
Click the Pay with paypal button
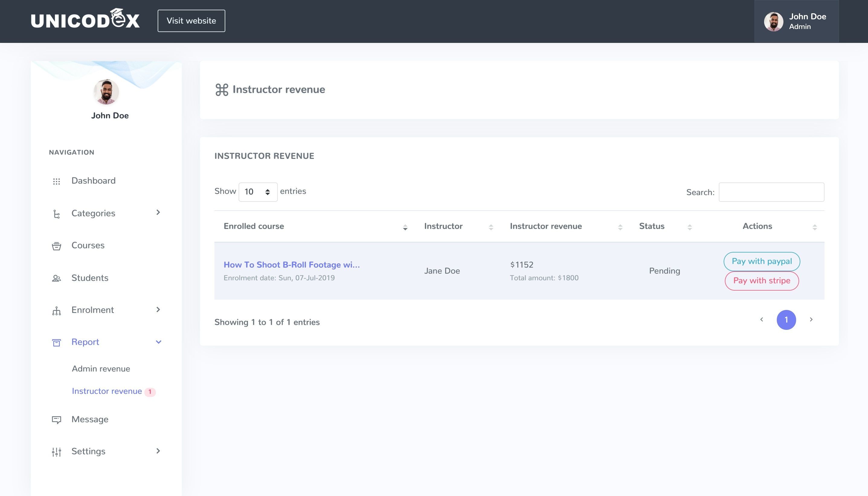[x=761, y=261]
